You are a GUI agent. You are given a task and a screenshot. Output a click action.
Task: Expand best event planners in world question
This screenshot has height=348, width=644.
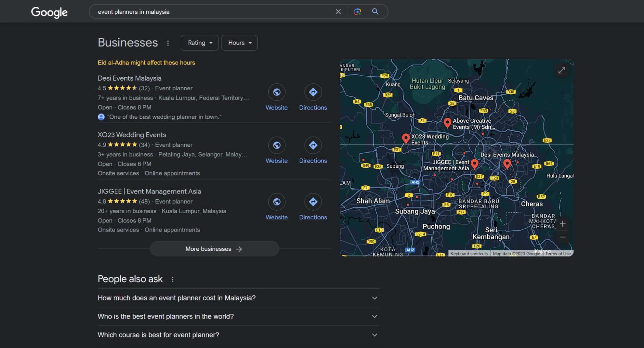(x=239, y=316)
